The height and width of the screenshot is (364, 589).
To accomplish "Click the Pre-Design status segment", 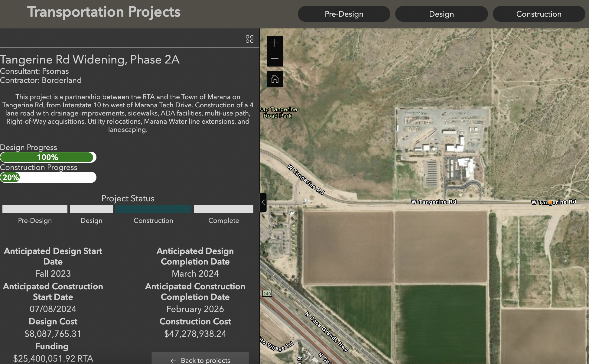I will (x=35, y=209).
